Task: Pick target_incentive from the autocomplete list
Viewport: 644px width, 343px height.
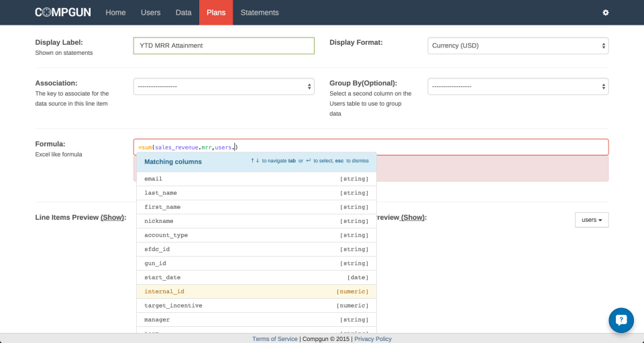Action: [256, 305]
